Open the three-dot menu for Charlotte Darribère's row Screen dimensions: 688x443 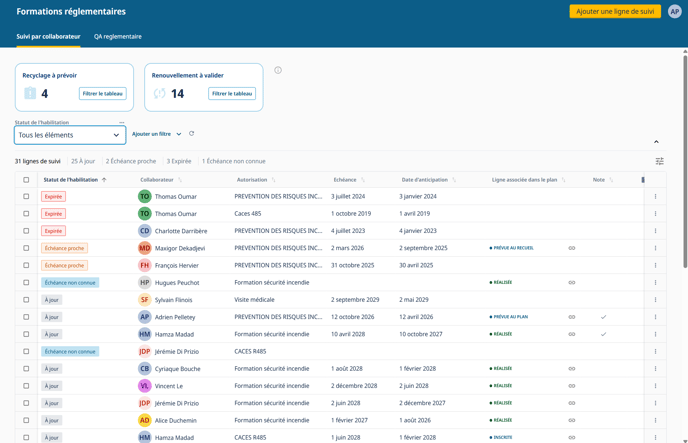coord(656,231)
